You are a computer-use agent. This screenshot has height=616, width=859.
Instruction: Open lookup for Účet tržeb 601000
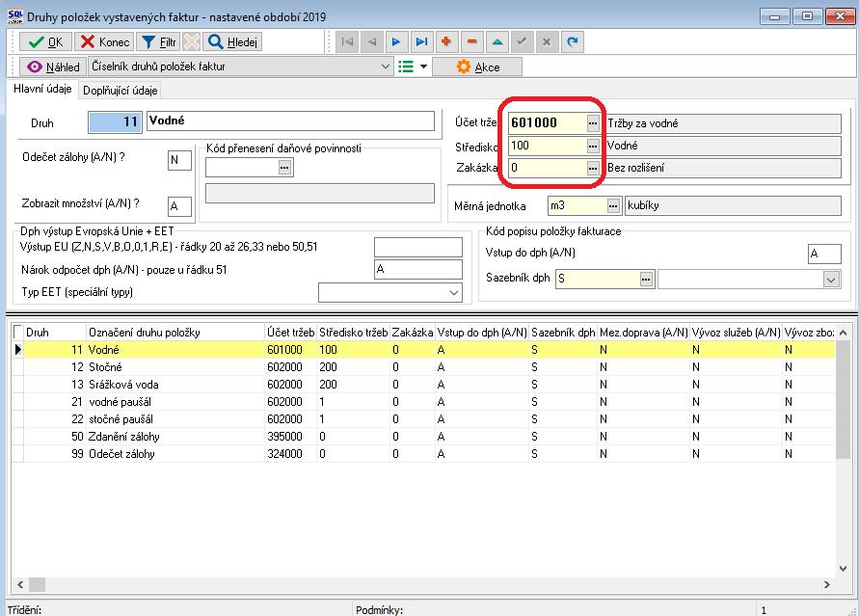pyautogui.click(x=593, y=123)
